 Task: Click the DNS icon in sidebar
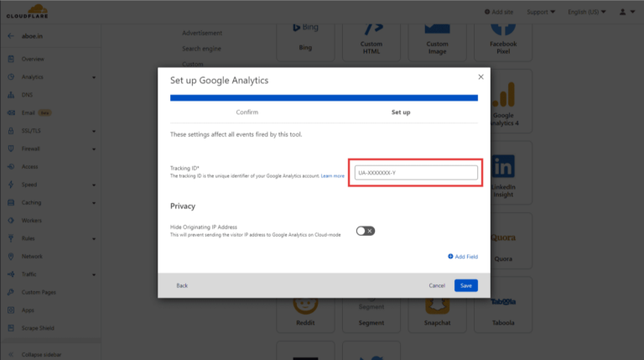tap(11, 95)
